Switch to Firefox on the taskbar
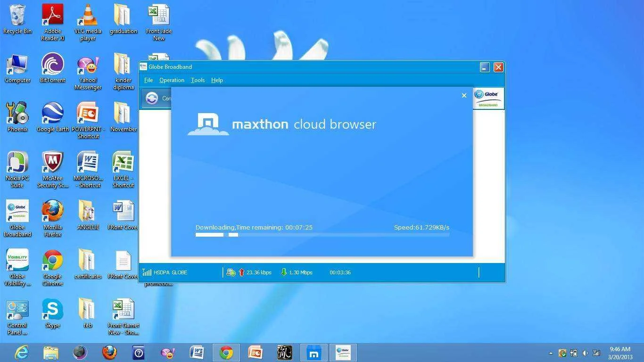This screenshot has width=644, height=362. 109,353
